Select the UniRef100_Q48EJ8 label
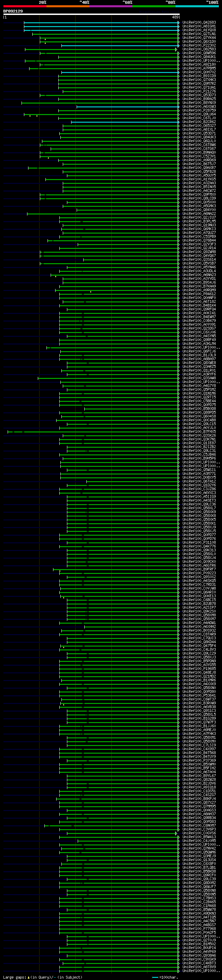222x980 pixels. click(199, 672)
